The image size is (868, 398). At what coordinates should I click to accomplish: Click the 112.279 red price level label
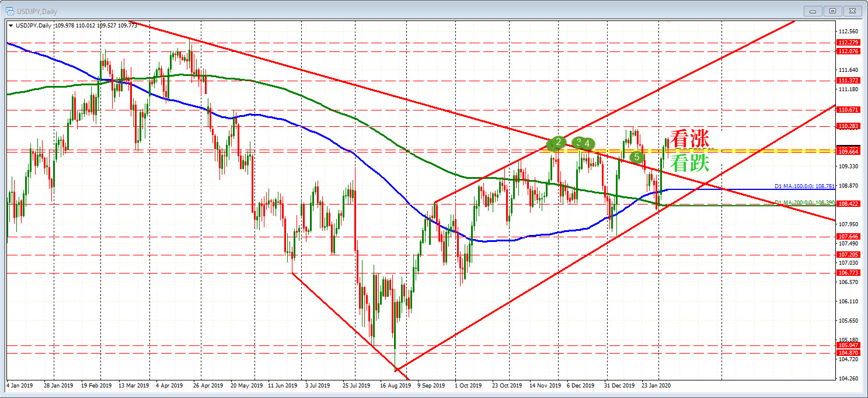click(847, 43)
